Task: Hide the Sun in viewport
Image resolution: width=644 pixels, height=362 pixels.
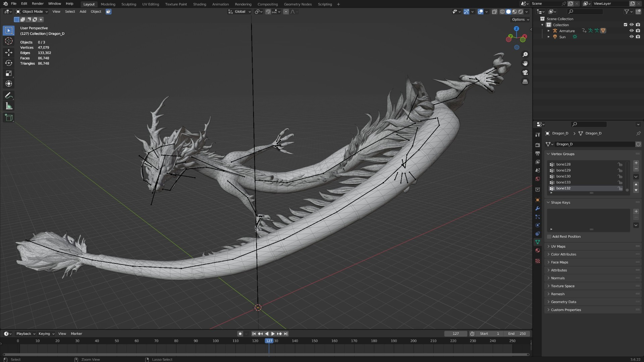Action: (x=632, y=37)
